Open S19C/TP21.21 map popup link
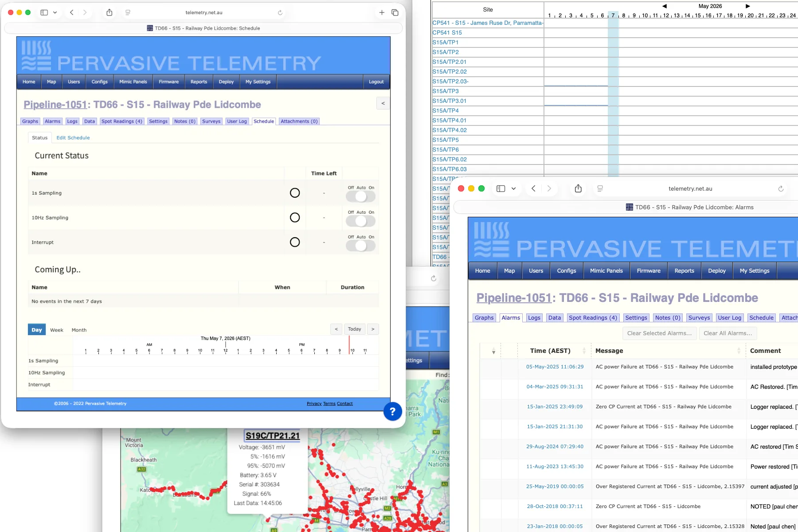 (273, 435)
